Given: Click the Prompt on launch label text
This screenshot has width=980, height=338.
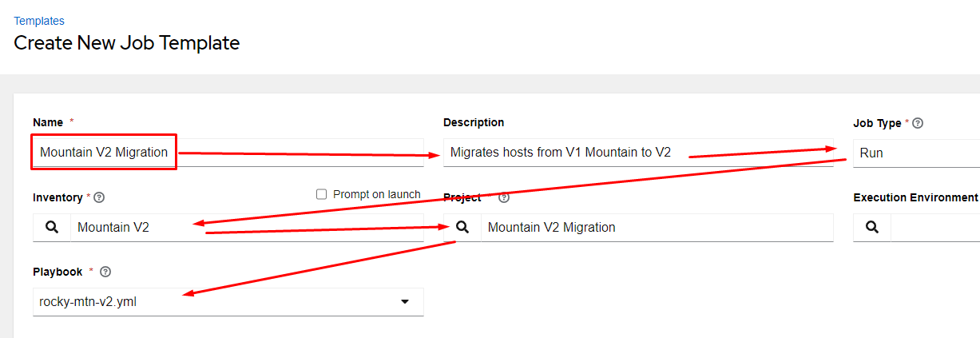Looking at the screenshot, I should click(x=377, y=194).
